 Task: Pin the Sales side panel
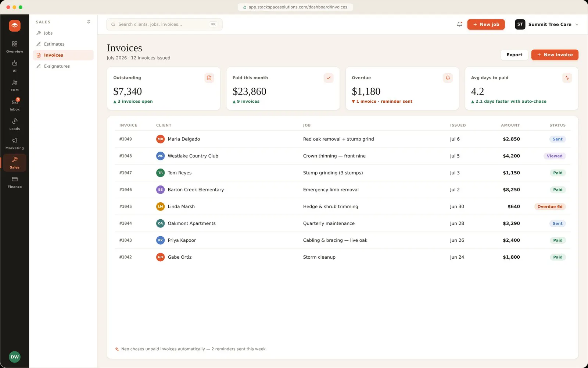pyautogui.click(x=89, y=22)
